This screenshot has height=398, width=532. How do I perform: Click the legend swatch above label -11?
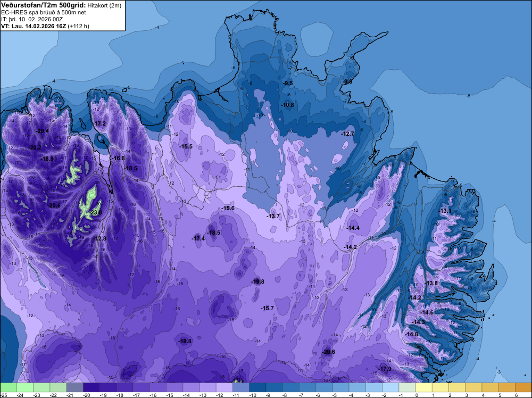[x=241, y=387]
